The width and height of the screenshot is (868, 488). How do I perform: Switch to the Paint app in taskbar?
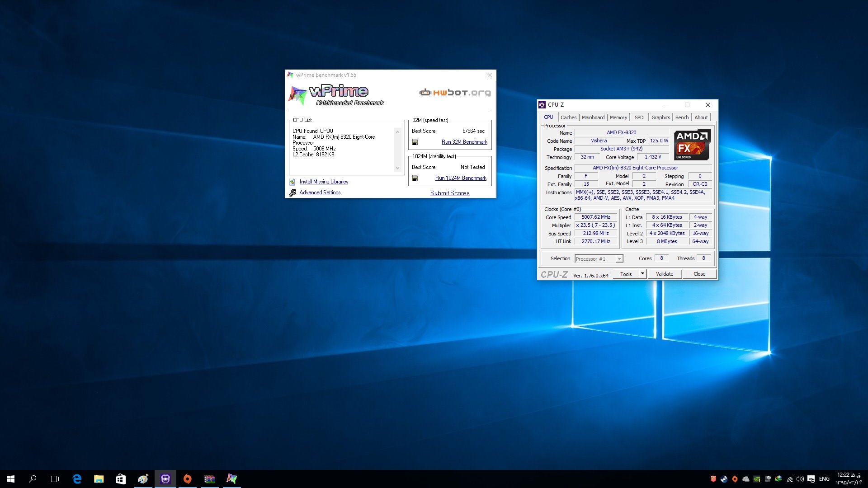pyautogui.click(x=143, y=479)
